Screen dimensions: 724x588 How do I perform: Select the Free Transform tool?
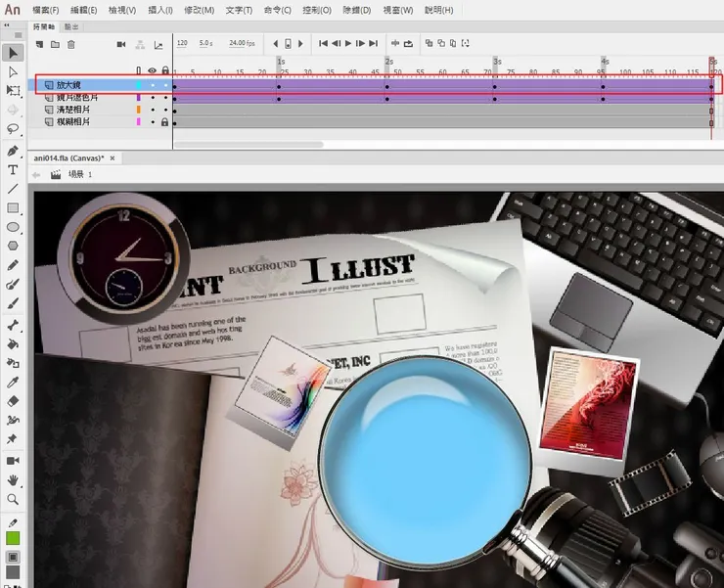tap(13, 91)
